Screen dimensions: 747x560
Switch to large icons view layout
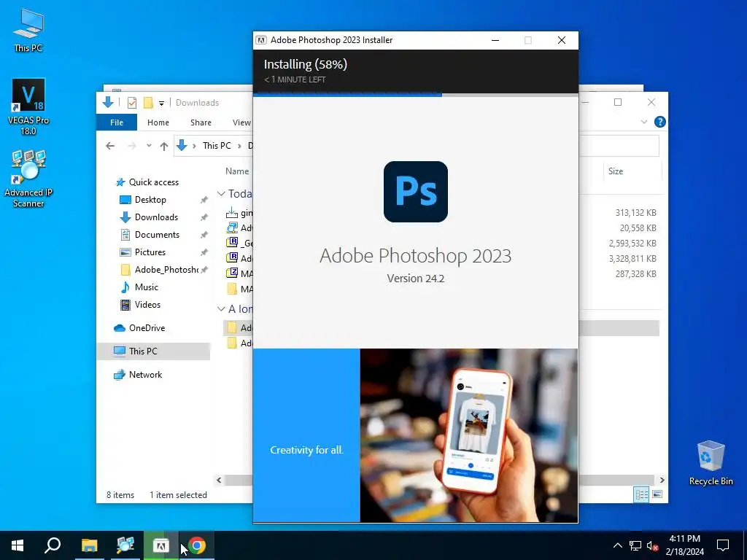coord(657,494)
